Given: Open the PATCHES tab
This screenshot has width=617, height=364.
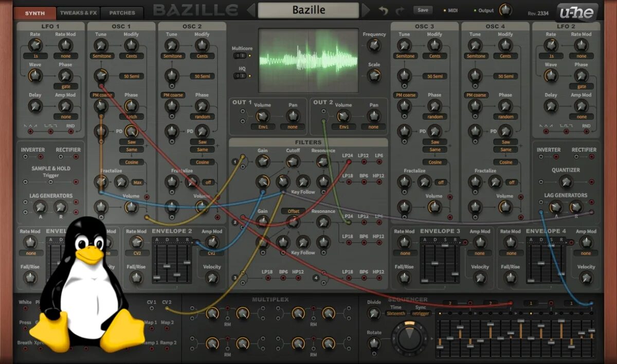Looking at the screenshot, I should coord(122,12).
